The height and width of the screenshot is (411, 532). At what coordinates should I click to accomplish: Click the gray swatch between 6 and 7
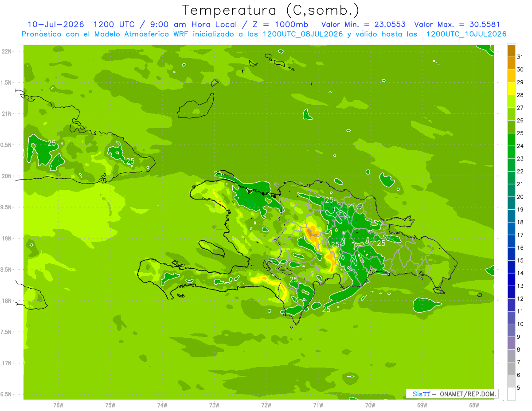tap(511, 369)
